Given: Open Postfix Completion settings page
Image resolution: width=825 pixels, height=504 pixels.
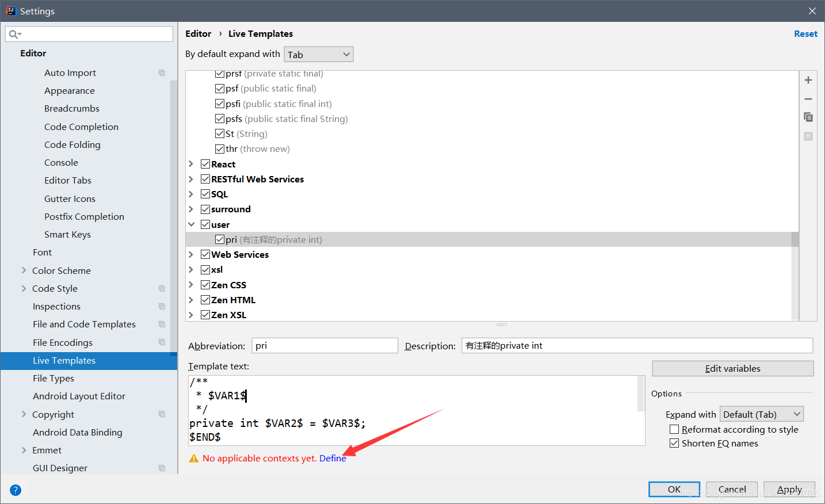Looking at the screenshot, I should pos(84,216).
